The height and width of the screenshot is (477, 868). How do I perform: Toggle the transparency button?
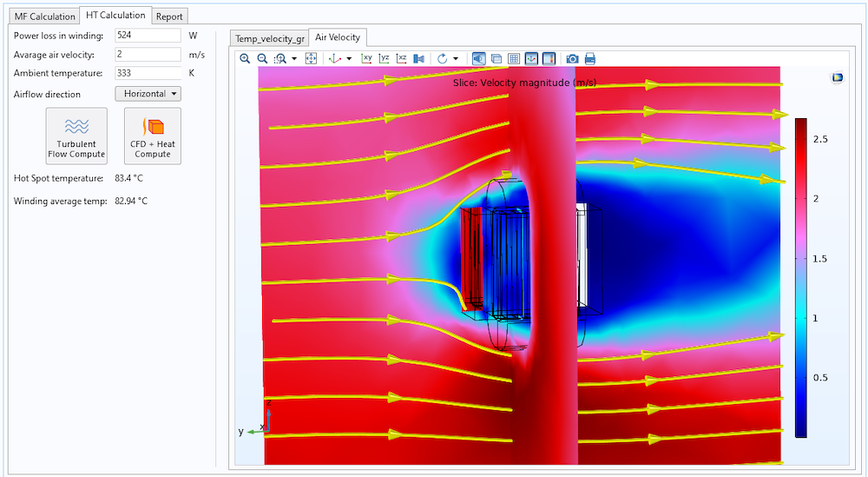click(x=496, y=58)
